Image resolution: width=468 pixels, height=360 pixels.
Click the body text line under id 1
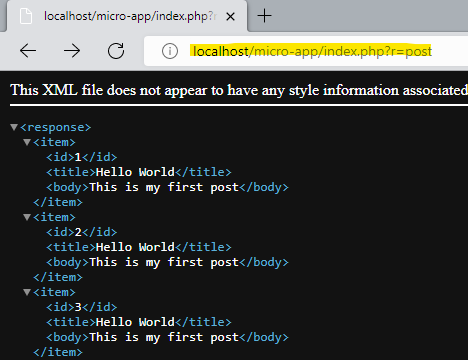click(167, 187)
